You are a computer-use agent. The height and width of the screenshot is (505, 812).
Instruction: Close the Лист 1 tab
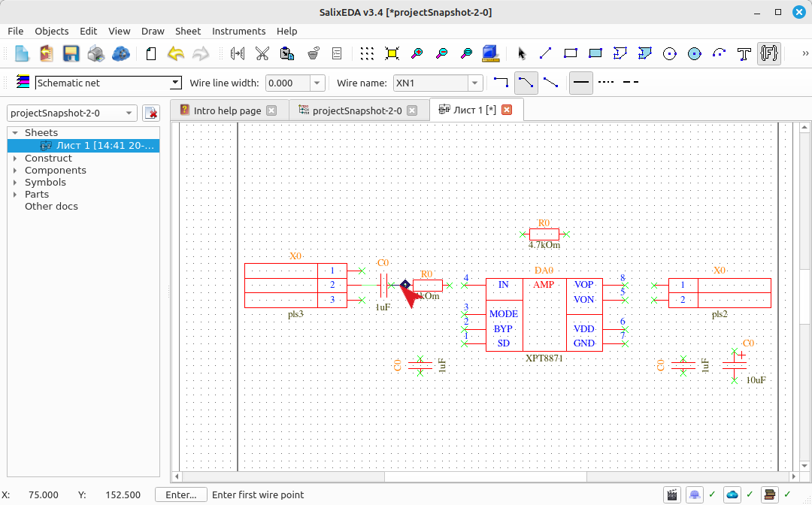pyautogui.click(x=507, y=110)
